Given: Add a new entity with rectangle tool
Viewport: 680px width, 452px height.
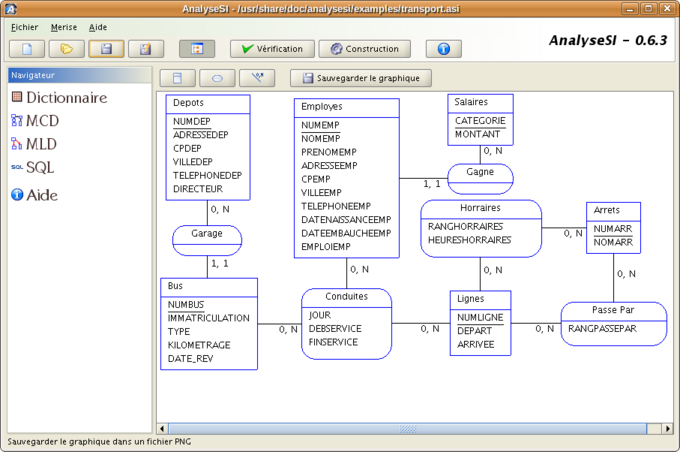Looking at the screenshot, I should pyautogui.click(x=178, y=77).
